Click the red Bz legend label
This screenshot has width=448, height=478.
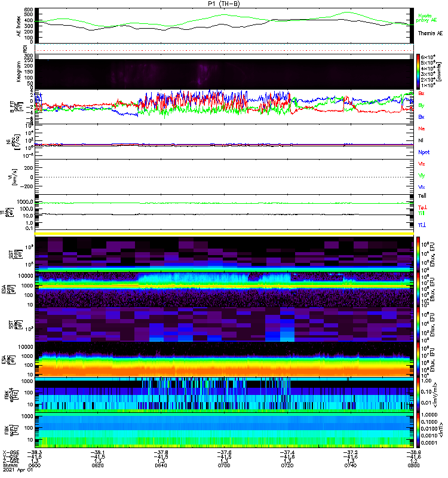click(421, 93)
